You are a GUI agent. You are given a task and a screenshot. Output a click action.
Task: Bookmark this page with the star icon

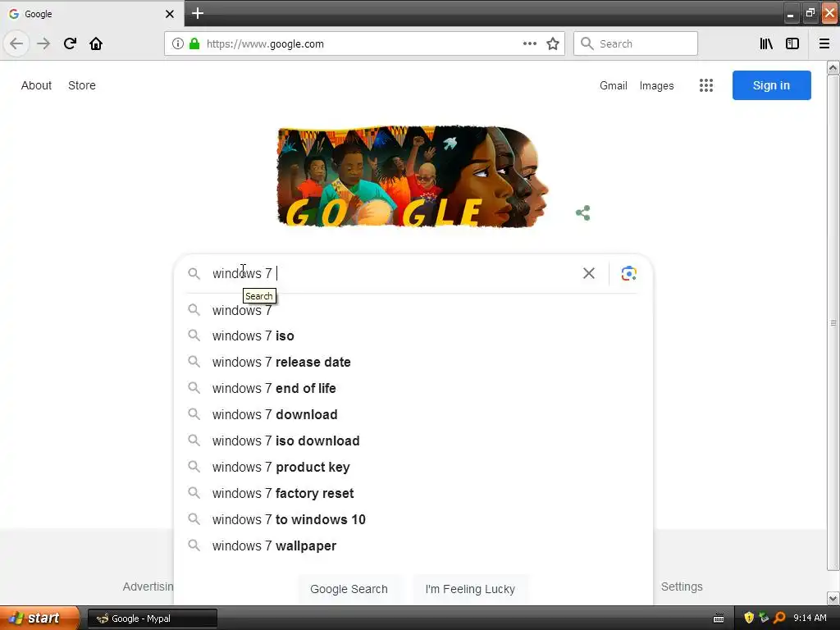click(553, 44)
